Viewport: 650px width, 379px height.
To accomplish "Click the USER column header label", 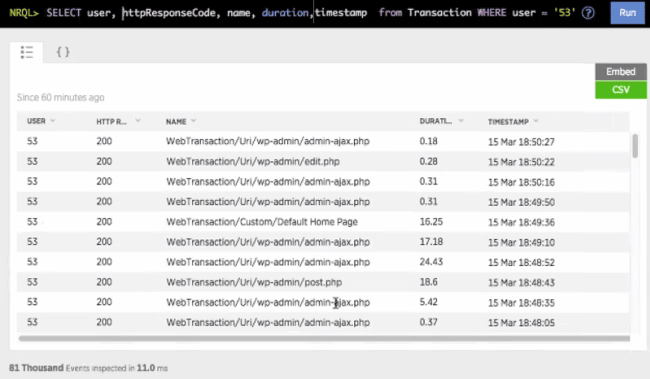I will pyautogui.click(x=36, y=121).
